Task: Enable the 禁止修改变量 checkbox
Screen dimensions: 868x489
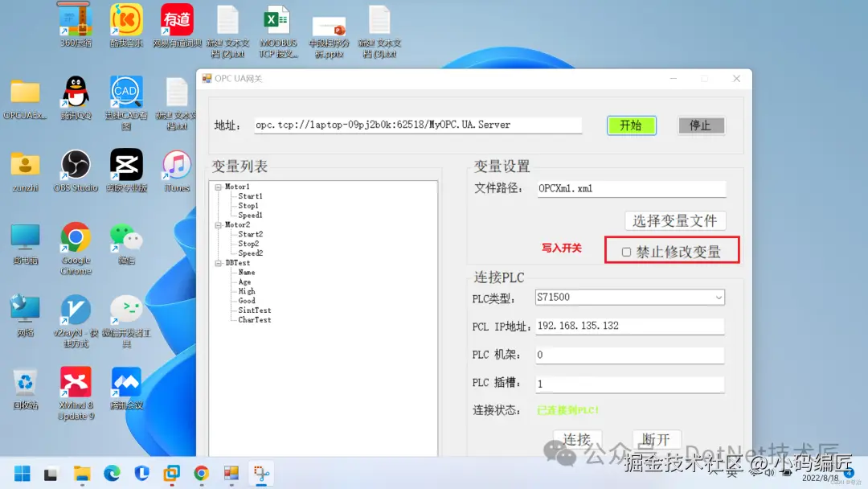Action: tap(626, 252)
